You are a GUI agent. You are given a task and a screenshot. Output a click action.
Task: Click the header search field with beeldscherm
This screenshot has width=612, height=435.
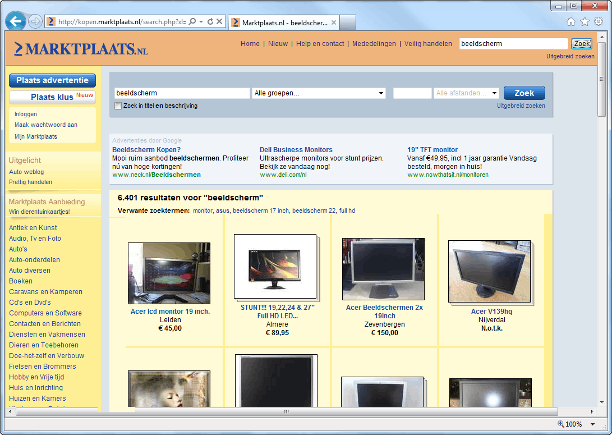[x=514, y=44]
